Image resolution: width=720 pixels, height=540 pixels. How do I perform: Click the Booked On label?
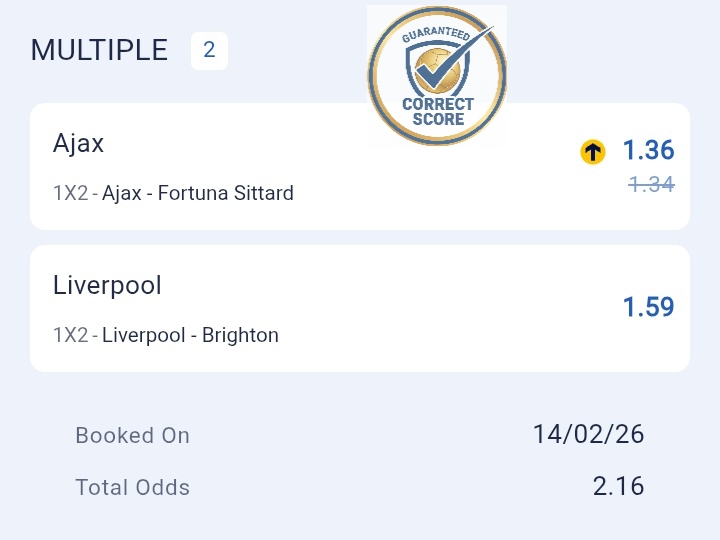point(132,435)
